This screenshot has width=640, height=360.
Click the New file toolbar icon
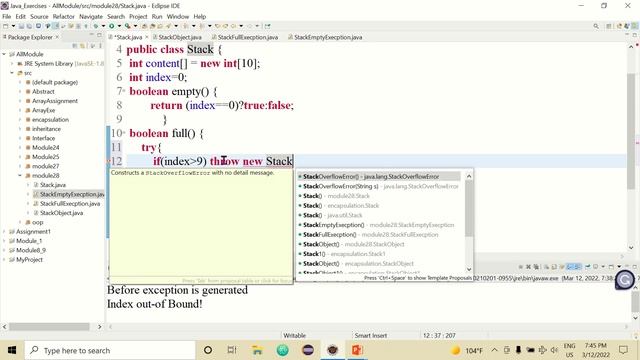click(x=5, y=26)
